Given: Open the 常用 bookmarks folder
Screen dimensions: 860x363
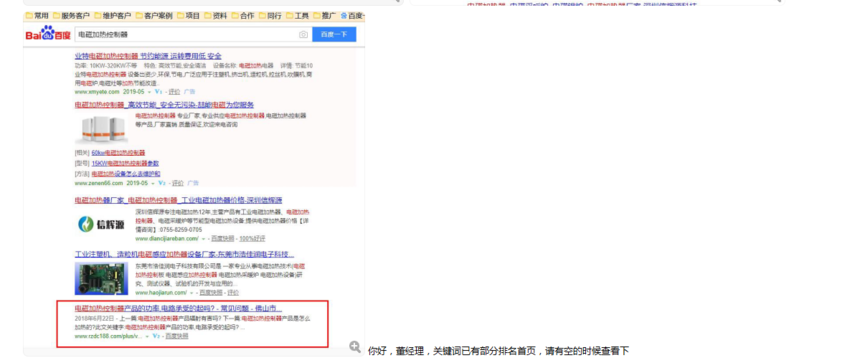Looking at the screenshot, I should (37, 16).
